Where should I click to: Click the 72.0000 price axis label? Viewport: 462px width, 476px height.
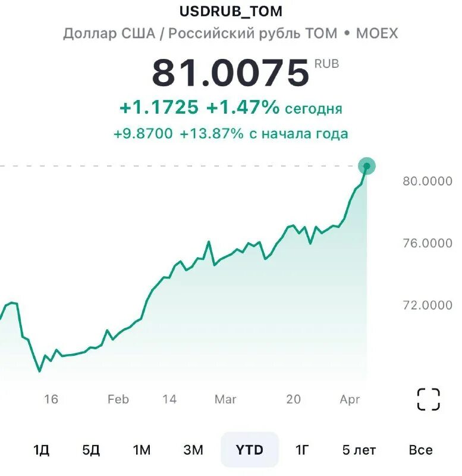(428, 305)
